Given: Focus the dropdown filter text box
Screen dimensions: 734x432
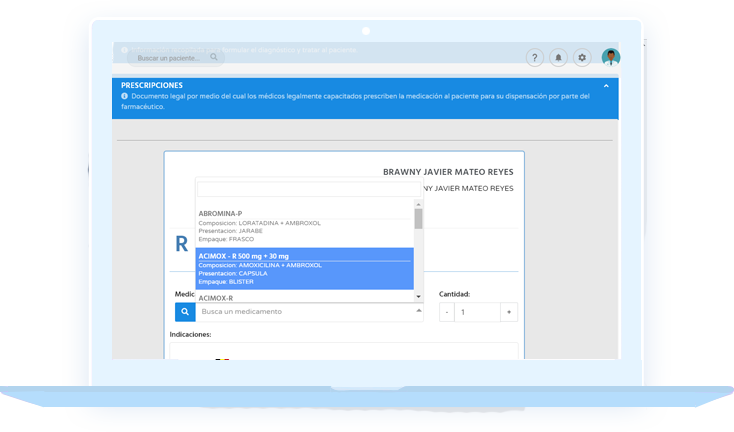Looking at the screenshot, I should point(307,188).
